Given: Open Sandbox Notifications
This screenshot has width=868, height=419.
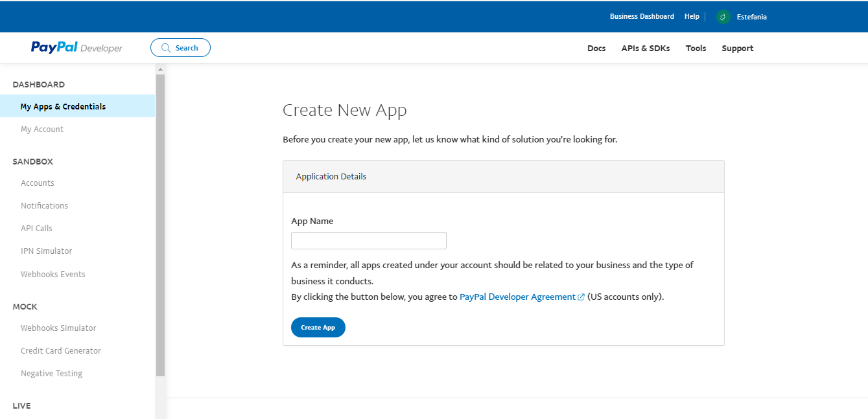Looking at the screenshot, I should [44, 206].
